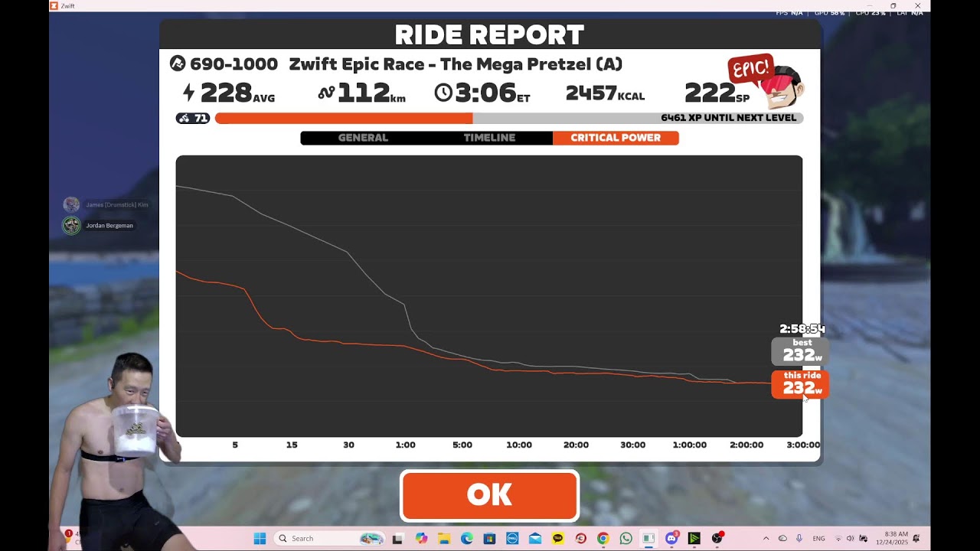The image size is (980, 551).
Task: Click the XP progress bar
Action: click(508, 118)
